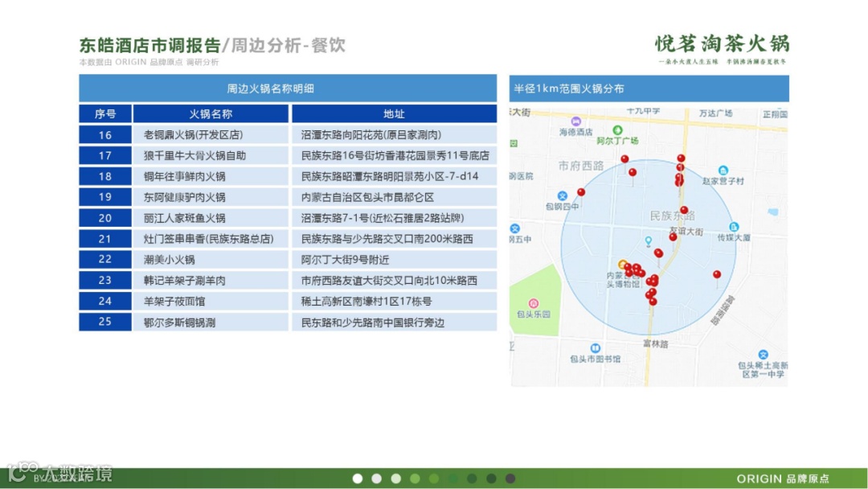The width and height of the screenshot is (868, 489).
Task: Click address 内蒙古自治区包头市昆都仑区
Action: (x=394, y=197)
